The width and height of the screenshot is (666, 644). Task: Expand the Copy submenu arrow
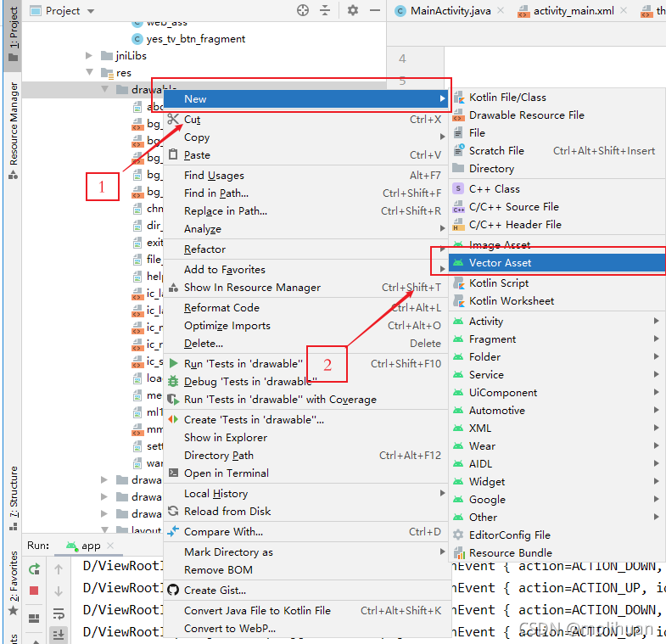tap(442, 137)
